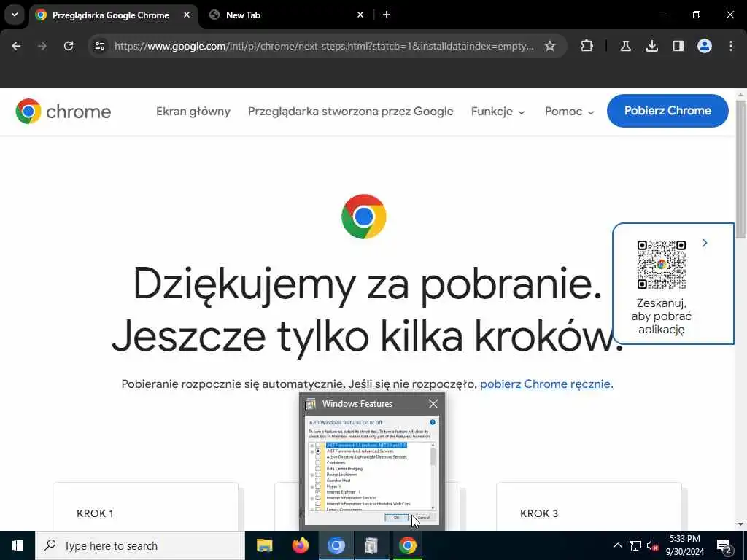Show the Downloads tray icon

pyautogui.click(x=651, y=46)
